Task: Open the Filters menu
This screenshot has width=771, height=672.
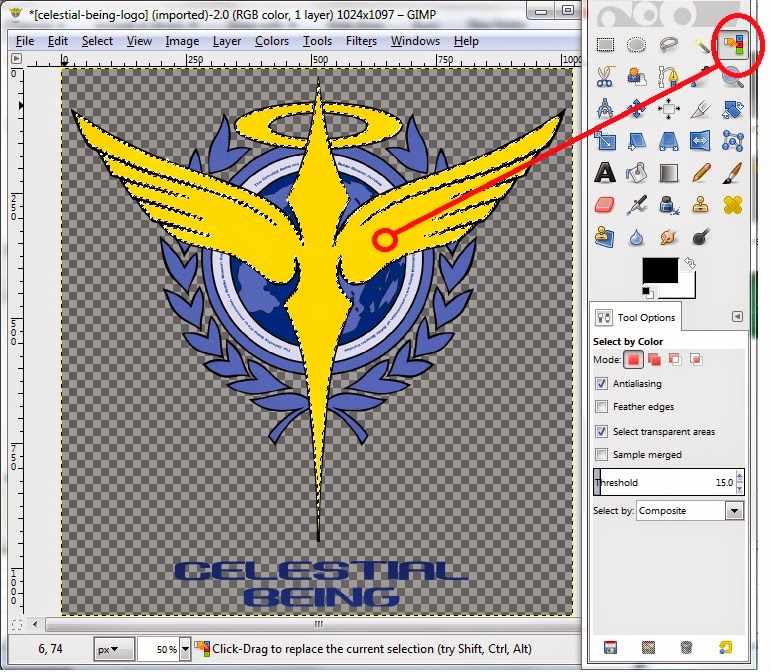Action: (x=361, y=41)
